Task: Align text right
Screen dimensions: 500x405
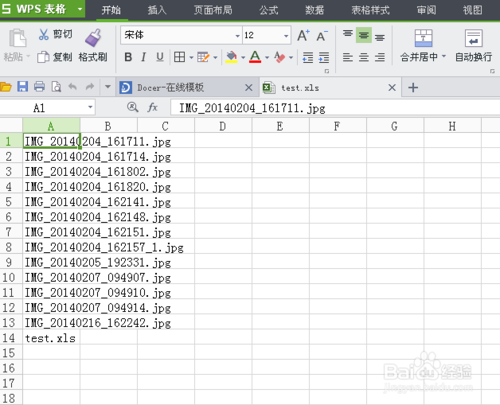Action: [x=380, y=57]
